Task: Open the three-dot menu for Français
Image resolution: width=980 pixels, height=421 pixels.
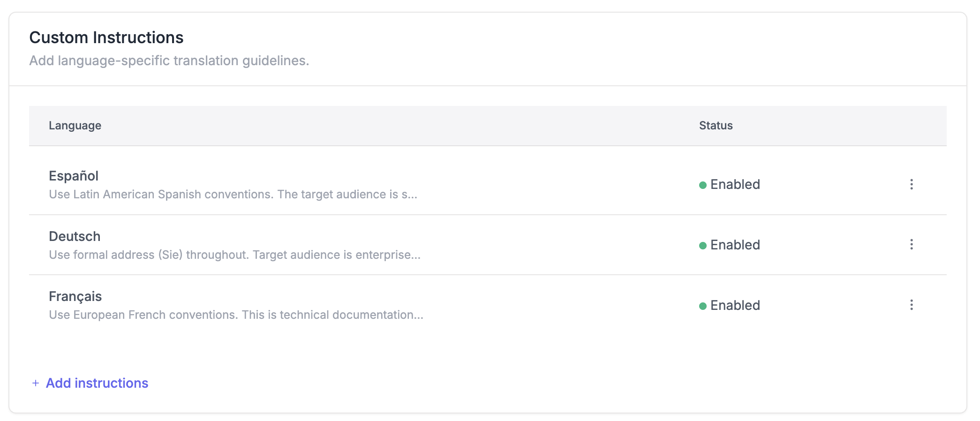Action: [911, 305]
